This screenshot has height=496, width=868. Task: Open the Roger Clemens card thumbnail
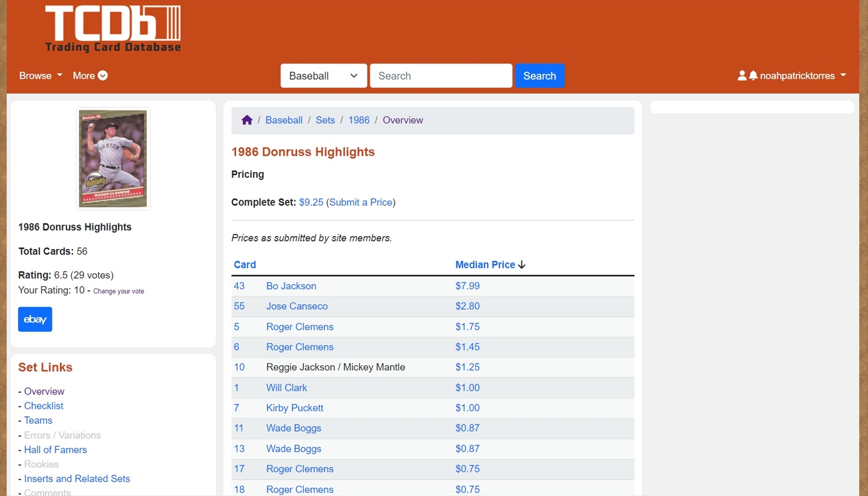pos(113,158)
